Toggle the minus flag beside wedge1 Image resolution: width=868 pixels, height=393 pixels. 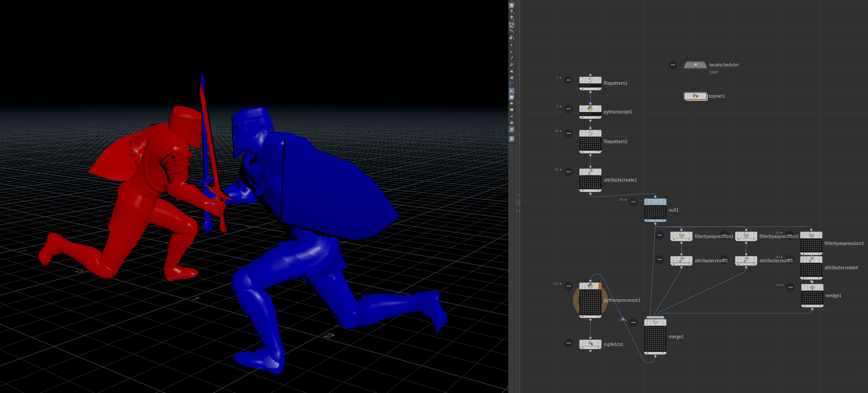click(790, 288)
